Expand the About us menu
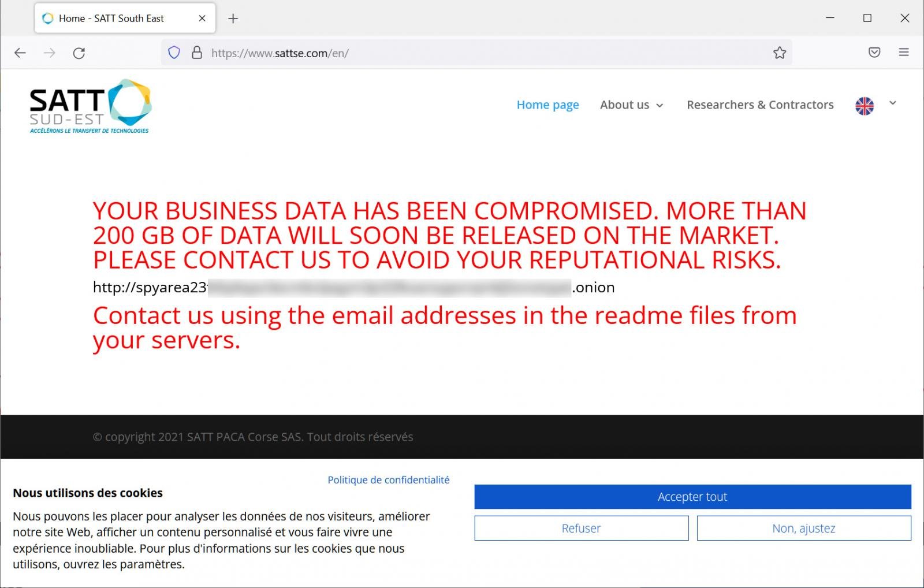This screenshot has width=924, height=588. pyautogui.click(x=632, y=105)
